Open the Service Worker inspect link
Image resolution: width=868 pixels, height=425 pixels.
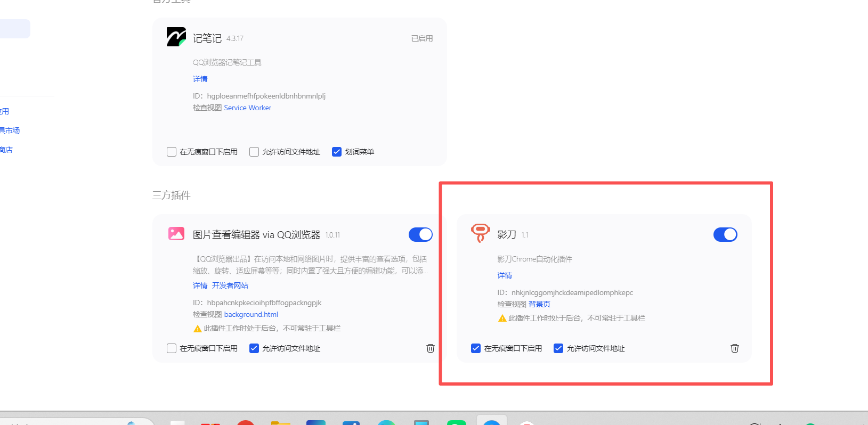point(248,108)
